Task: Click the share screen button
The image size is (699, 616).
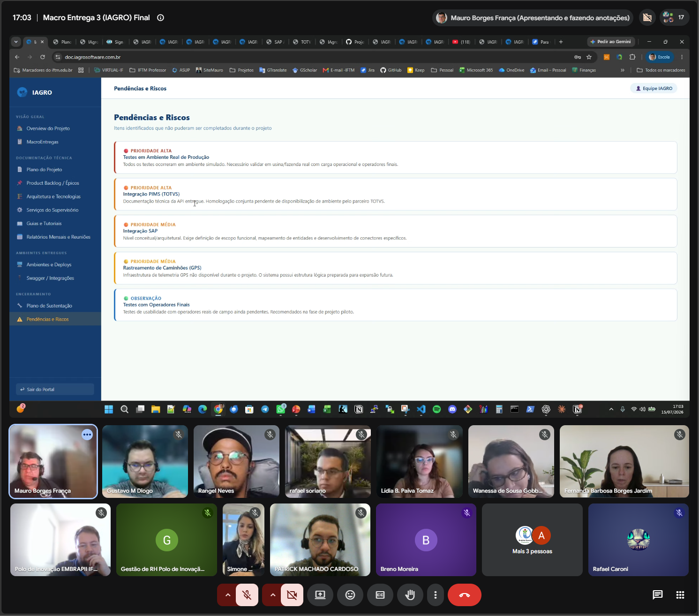Action: [x=320, y=595]
